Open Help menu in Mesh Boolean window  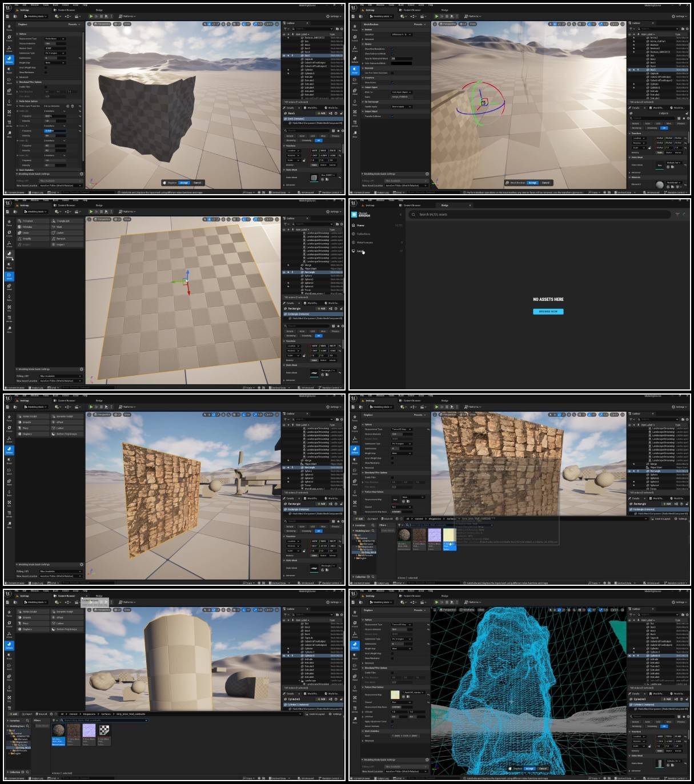[x=431, y=5]
